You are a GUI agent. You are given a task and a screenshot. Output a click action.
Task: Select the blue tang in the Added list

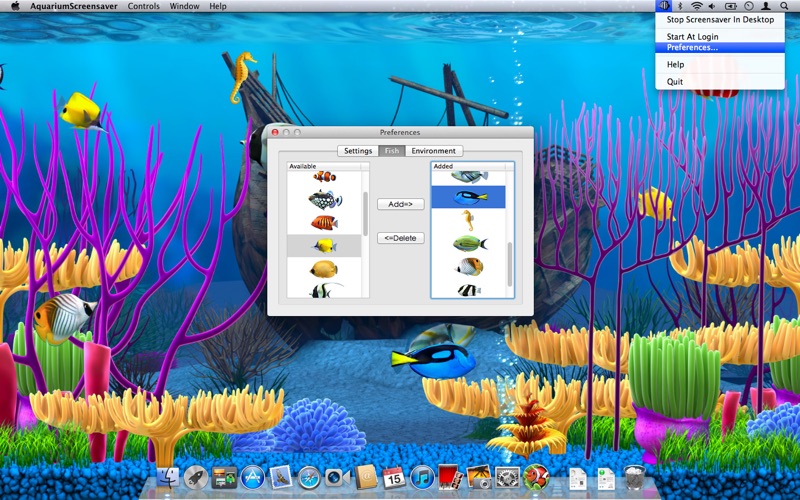coord(467,197)
